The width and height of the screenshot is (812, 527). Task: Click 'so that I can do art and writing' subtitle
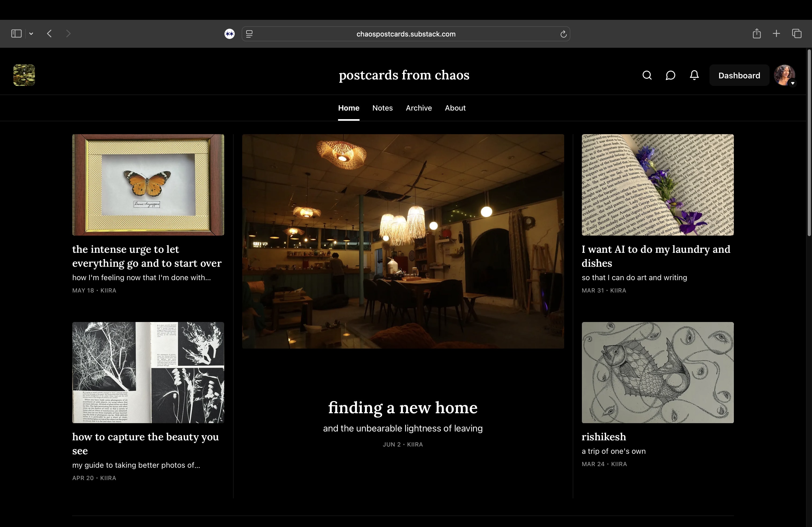[x=634, y=277]
